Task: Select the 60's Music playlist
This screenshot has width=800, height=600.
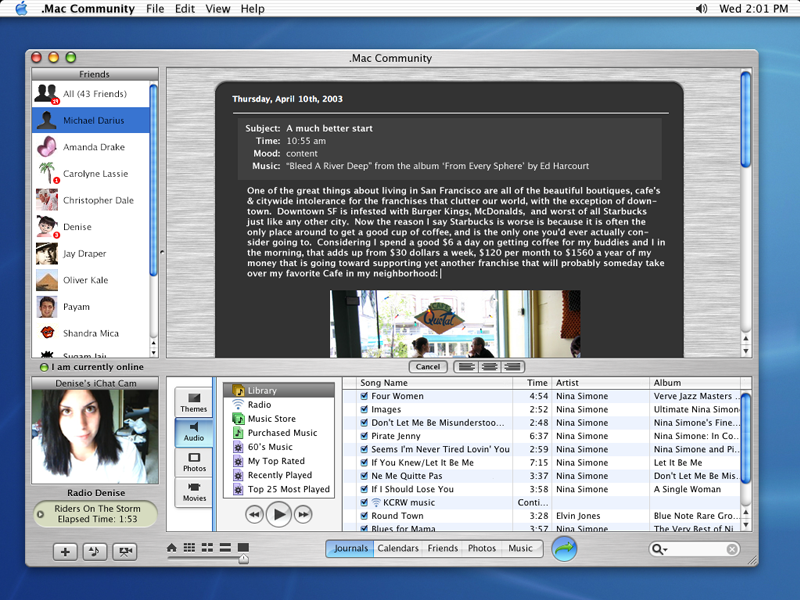Action: (x=279, y=447)
